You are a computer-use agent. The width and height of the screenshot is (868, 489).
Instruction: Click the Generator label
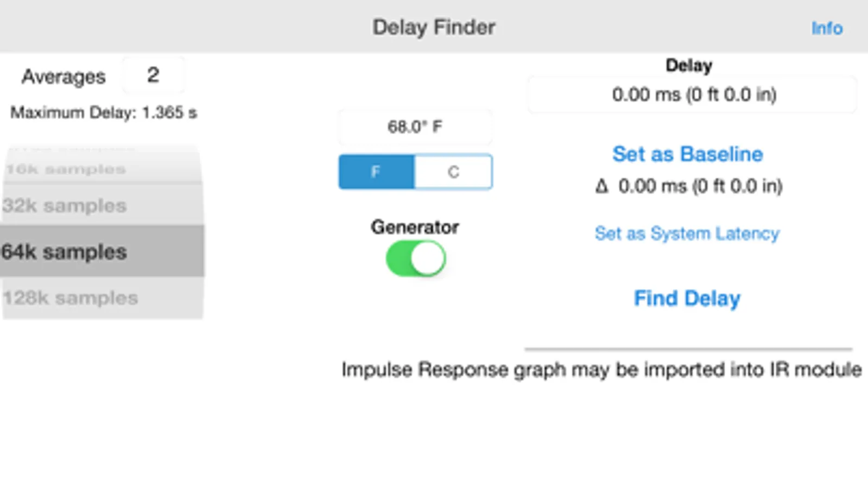tap(415, 227)
